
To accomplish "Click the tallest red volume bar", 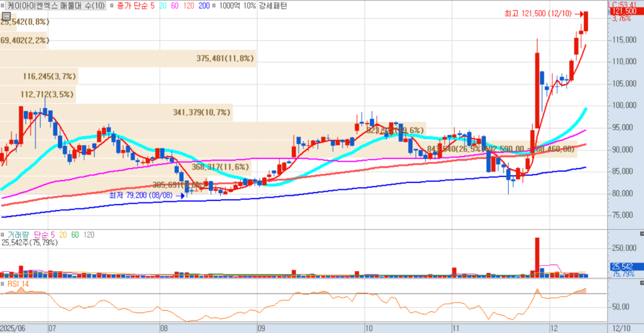I will 537,258.
